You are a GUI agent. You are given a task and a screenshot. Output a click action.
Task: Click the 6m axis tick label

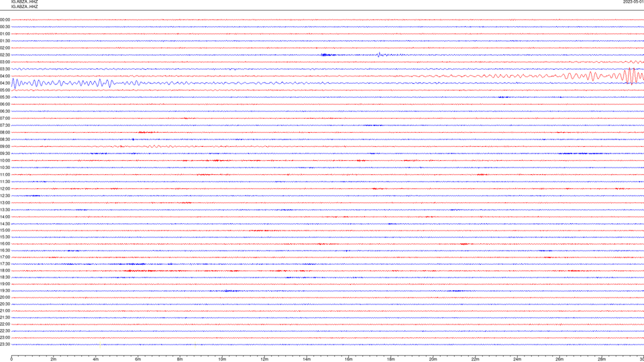[138, 359]
